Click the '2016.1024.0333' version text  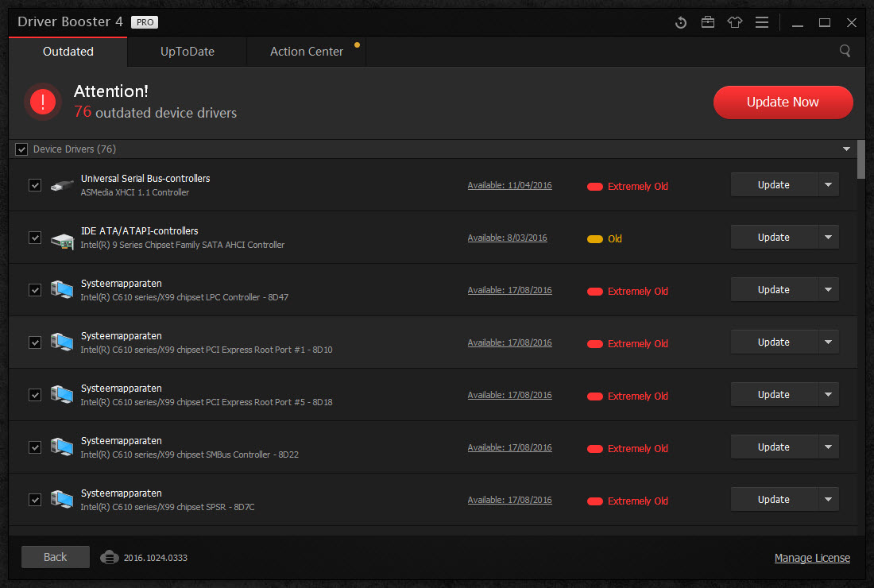(x=156, y=558)
